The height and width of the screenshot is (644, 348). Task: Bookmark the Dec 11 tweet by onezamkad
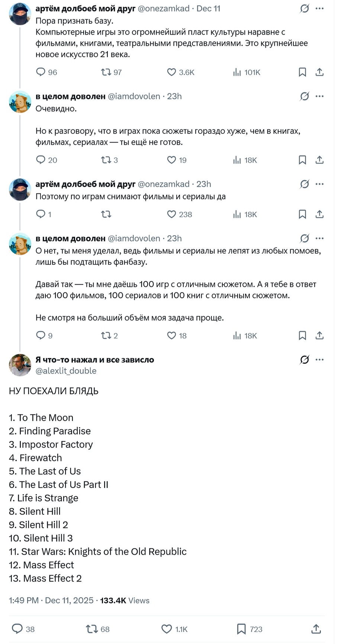pyautogui.click(x=302, y=72)
